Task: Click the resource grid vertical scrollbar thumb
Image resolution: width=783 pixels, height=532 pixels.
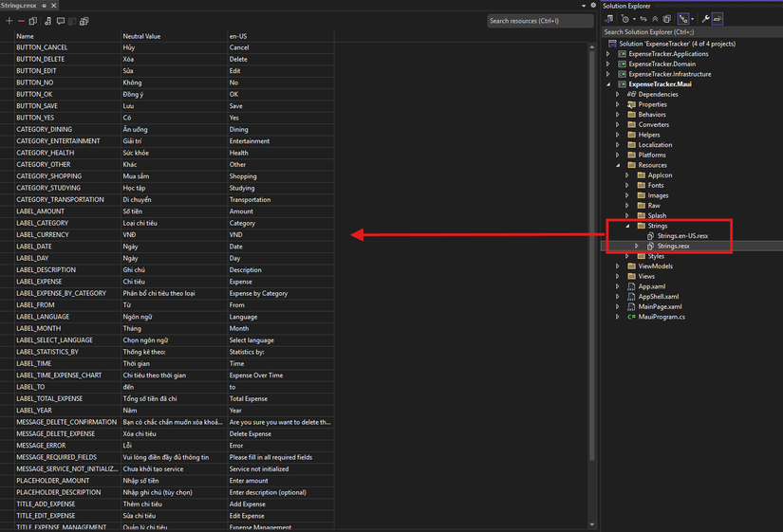Action: pyautogui.click(x=592, y=254)
